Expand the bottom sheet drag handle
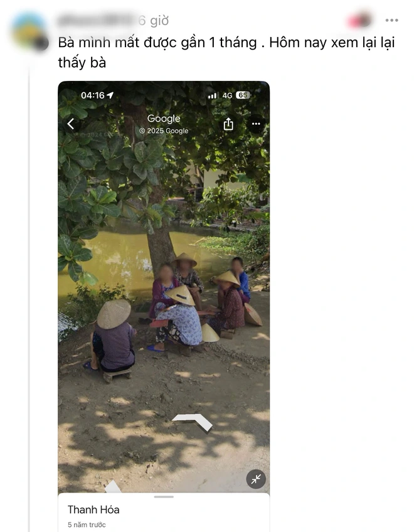Viewport: 414px width, 532px height. tap(164, 497)
